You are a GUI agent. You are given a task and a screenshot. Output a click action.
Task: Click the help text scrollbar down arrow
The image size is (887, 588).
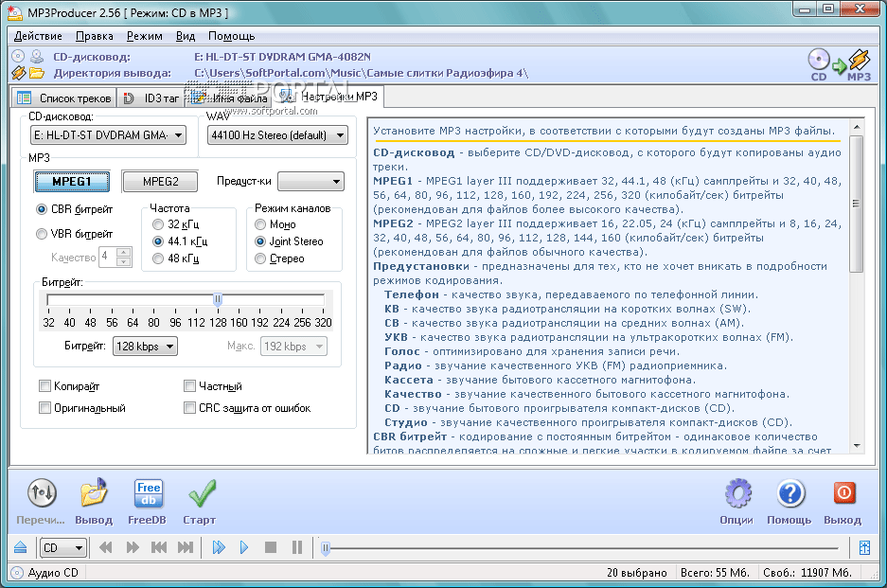pyautogui.click(x=857, y=446)
